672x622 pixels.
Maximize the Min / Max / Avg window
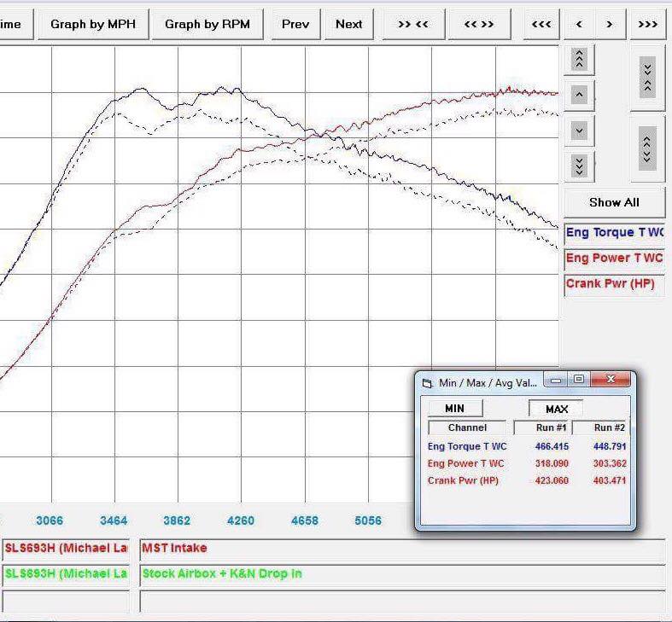tap(579, 380)
